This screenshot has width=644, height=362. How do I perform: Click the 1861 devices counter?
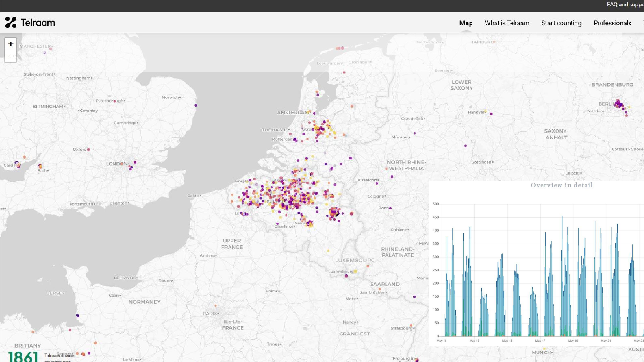tap(23, 357)
